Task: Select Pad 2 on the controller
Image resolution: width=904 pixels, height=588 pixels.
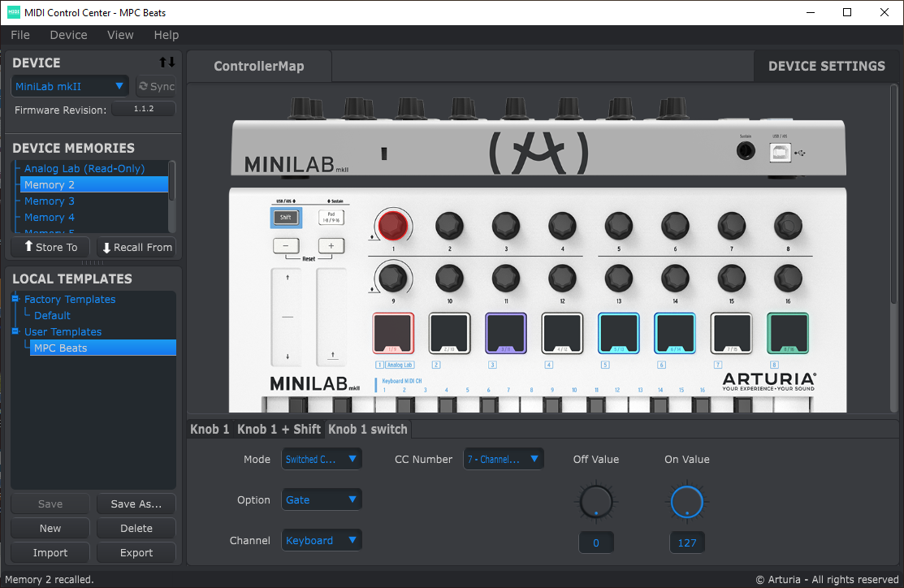Action: [x=450, y=333]
